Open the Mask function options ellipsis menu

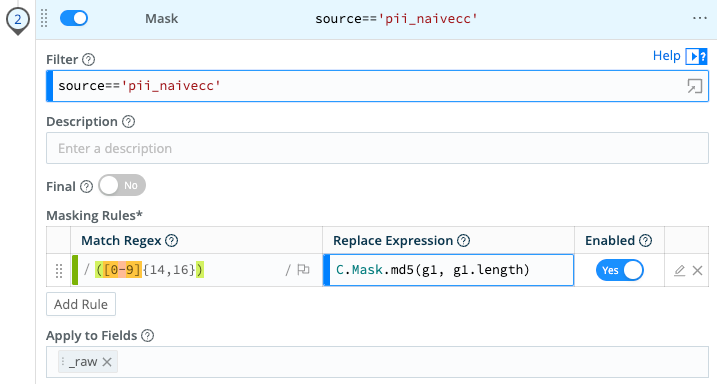pyautogui.click(x=700, y=18)
